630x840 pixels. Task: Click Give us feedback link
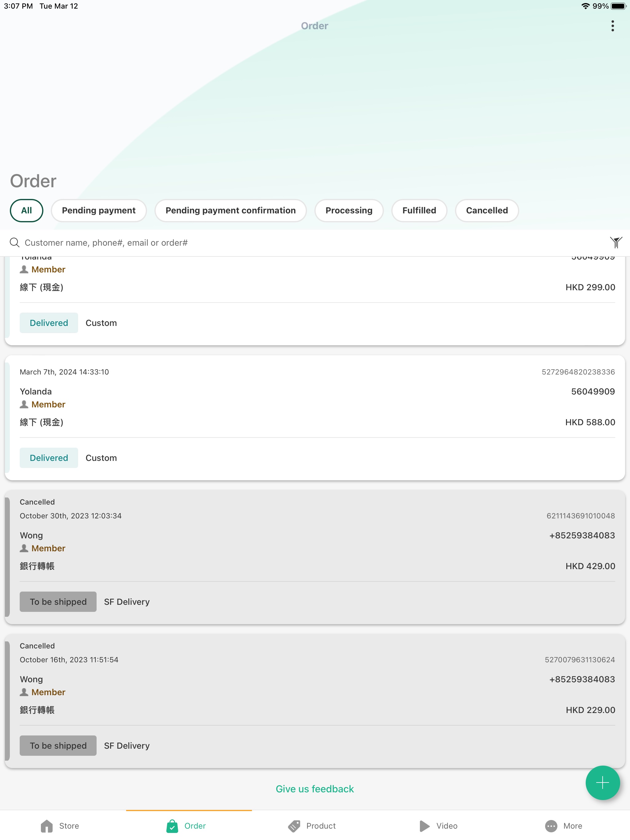[x=315, y=789]
